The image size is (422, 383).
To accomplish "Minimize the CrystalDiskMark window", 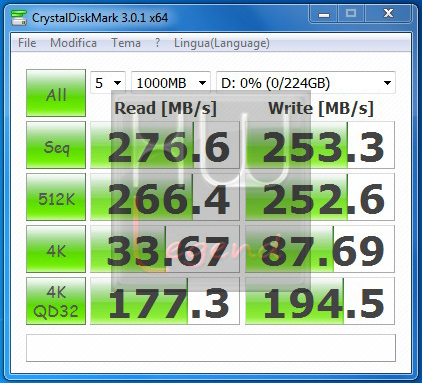I will tap(324, 14).
